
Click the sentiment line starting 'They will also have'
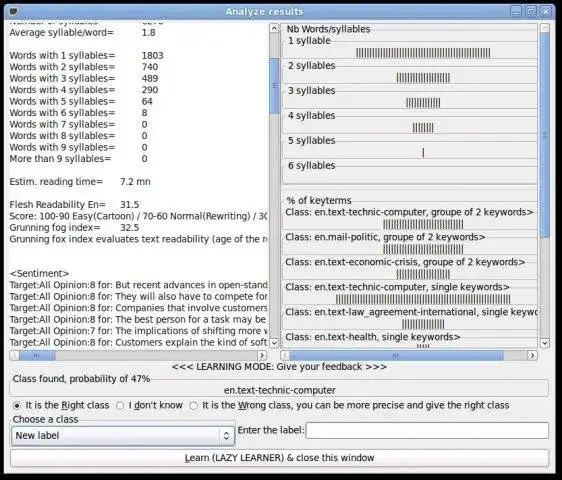click(x=139, y=296)
